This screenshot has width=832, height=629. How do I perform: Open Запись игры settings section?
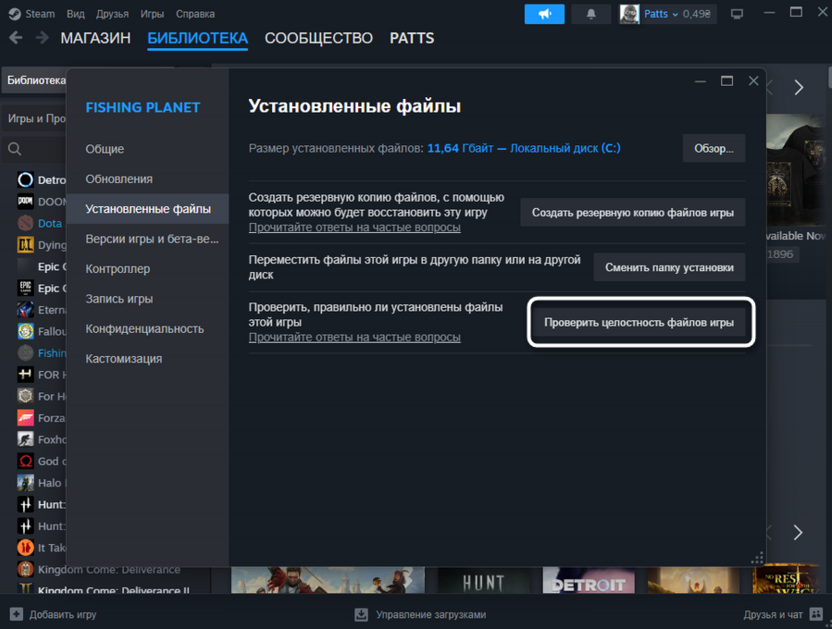pyautogui.click(x=148, y=299)
